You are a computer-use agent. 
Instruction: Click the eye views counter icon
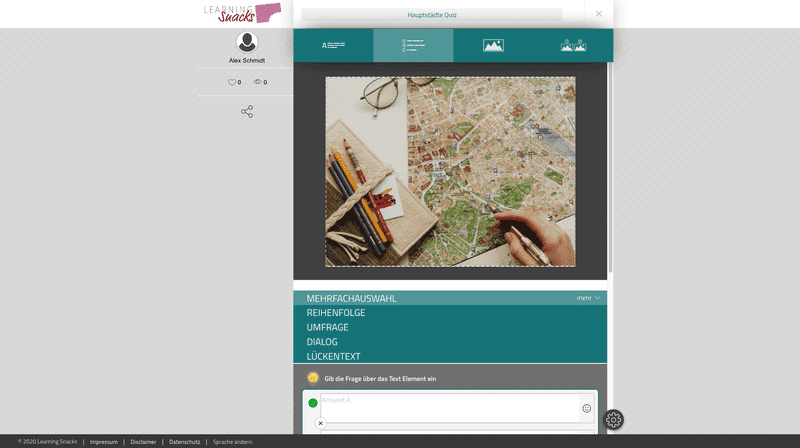coord(258,82)
